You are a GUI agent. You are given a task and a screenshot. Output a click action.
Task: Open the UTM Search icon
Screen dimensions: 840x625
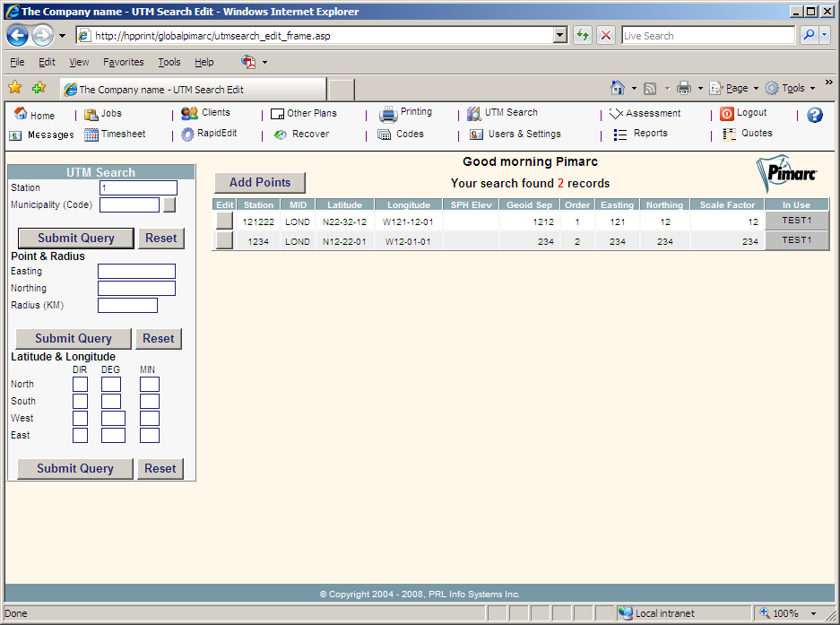[x=473, y=114]
